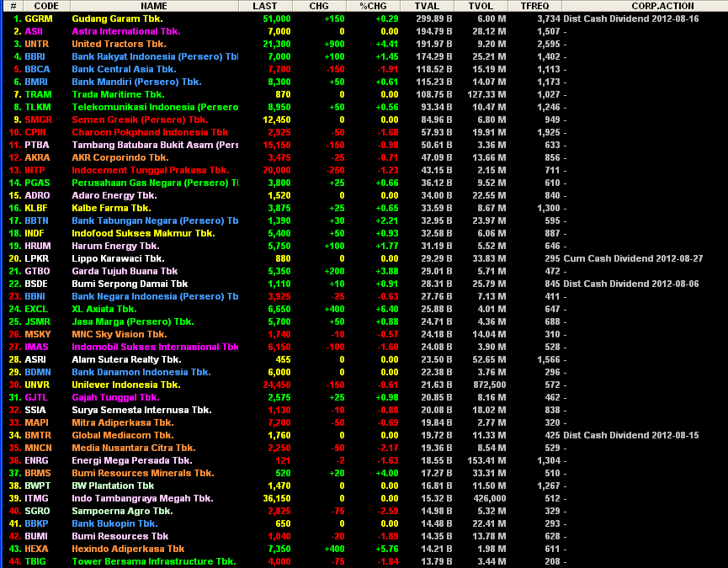
Task: Sort by the LAST column header
Action: point(265,6)
